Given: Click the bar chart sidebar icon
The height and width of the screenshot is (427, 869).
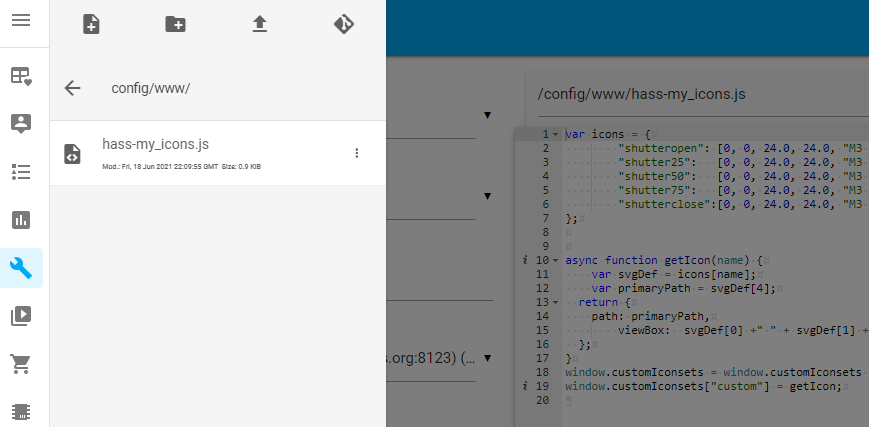Looking at the screenshot, I should tap(21, 219).
